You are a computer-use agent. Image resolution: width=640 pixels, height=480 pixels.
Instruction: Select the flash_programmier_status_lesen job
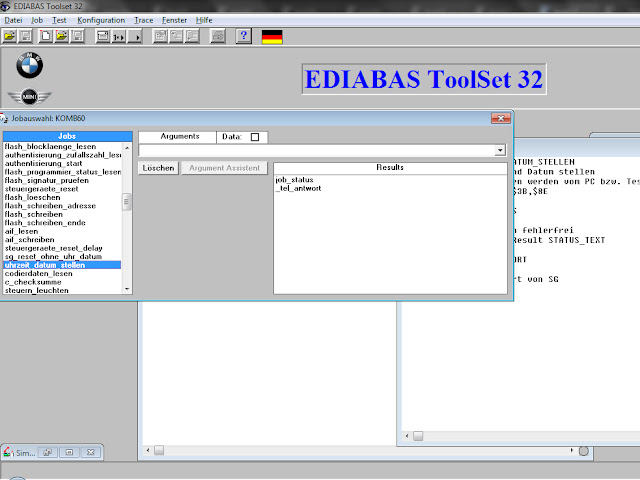tap(62, 172)
